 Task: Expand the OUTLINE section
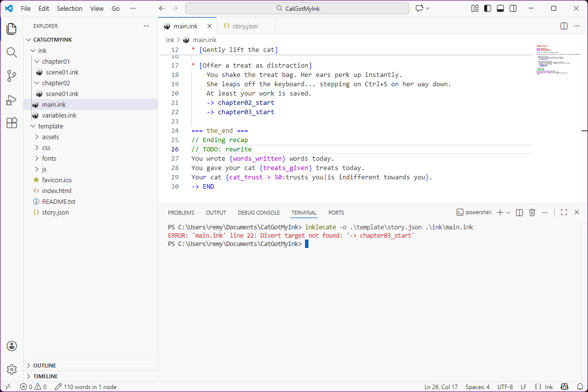pos(44,365)
